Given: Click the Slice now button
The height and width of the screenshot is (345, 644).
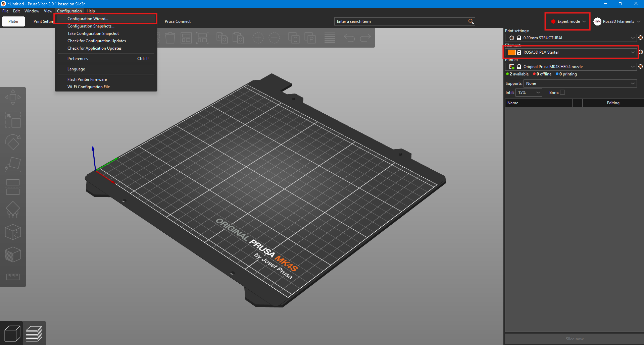Looking at the screenshot, I should click(x=574, y=339).
